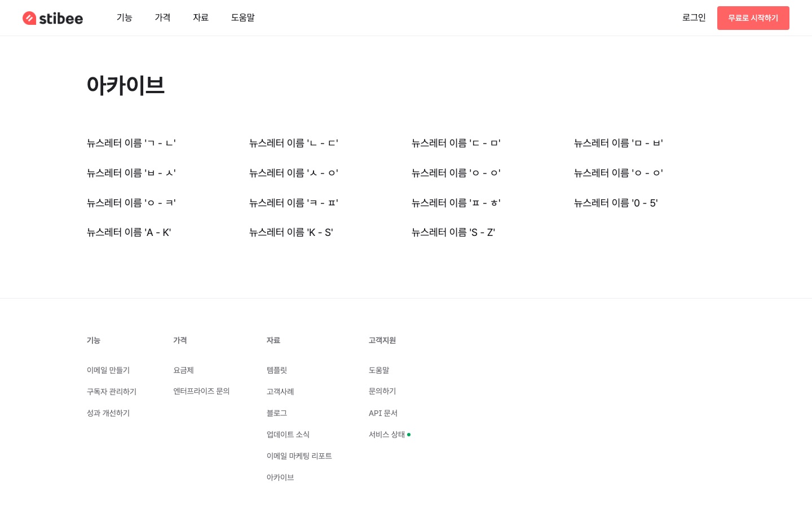Click the 로그인 link
Viewport: 812px width, 508px height.
694,17
